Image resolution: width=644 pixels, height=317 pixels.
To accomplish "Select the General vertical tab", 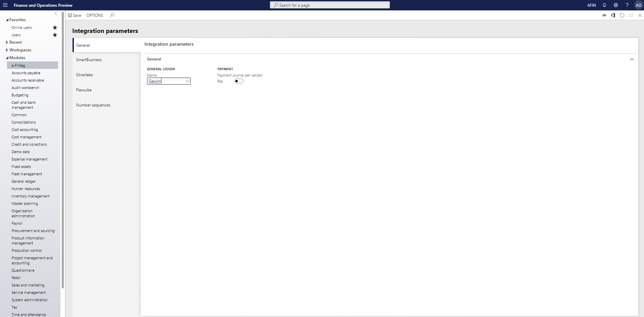I will tap(107, 45).
